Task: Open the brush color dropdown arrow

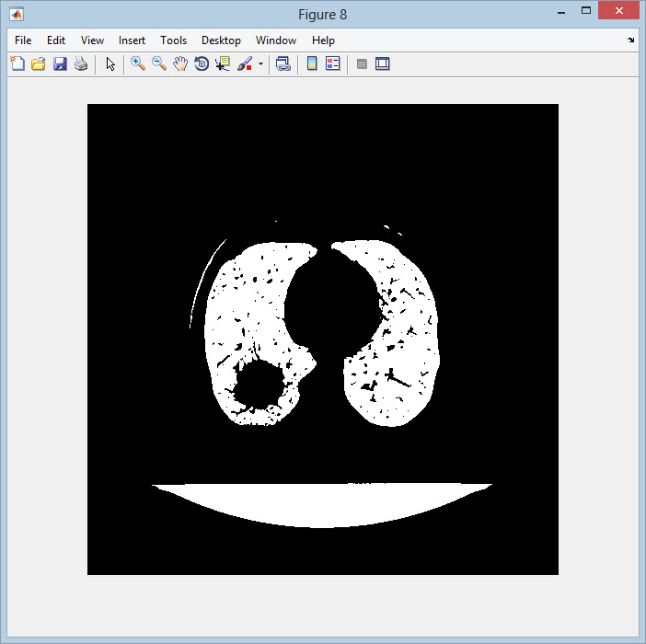Action: pyautogui.click(x=260, y=63)
